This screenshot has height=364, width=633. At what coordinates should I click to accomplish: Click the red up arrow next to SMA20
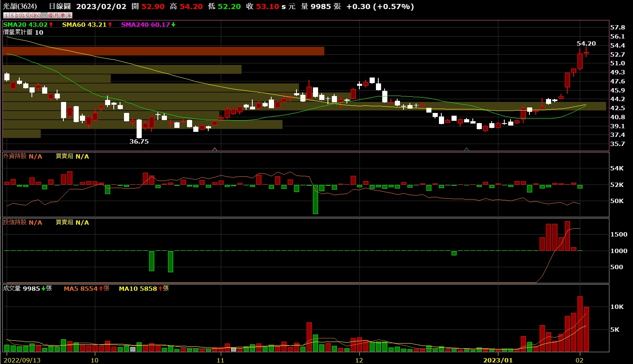point(51,24)
